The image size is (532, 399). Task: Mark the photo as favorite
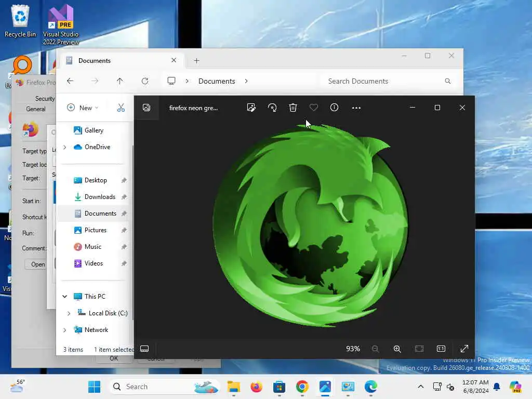click(x=313, y=108)
